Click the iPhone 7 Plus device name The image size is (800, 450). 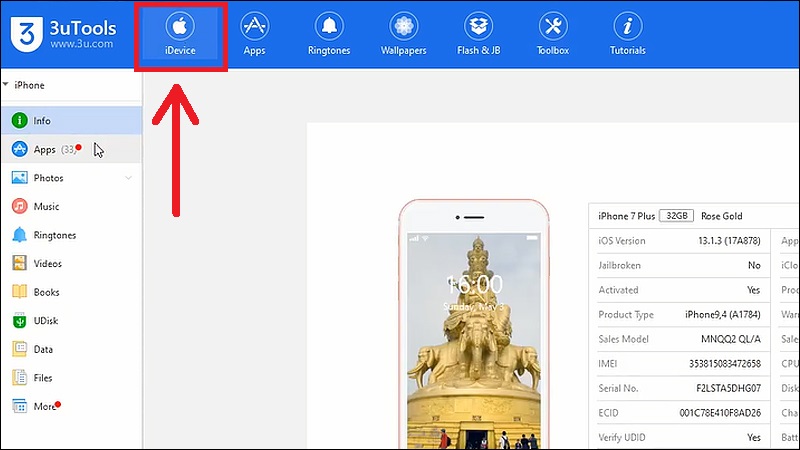click(627, 216)
